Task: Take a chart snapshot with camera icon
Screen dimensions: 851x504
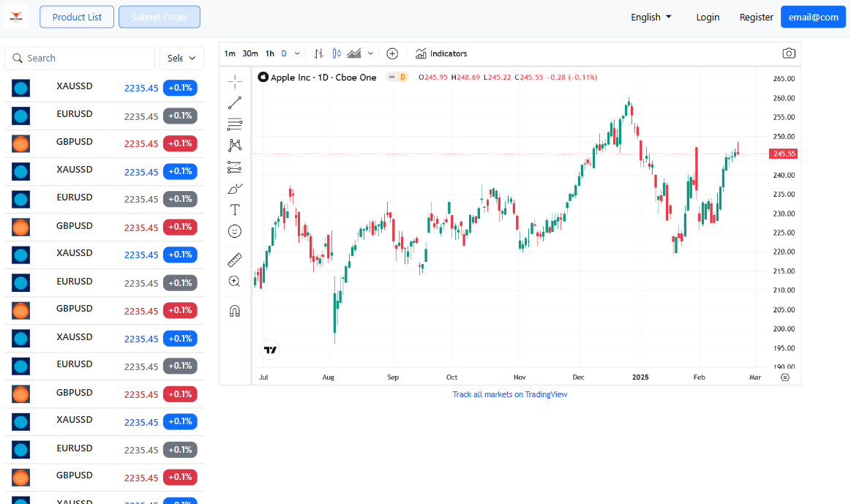Action: pos(788,53)
